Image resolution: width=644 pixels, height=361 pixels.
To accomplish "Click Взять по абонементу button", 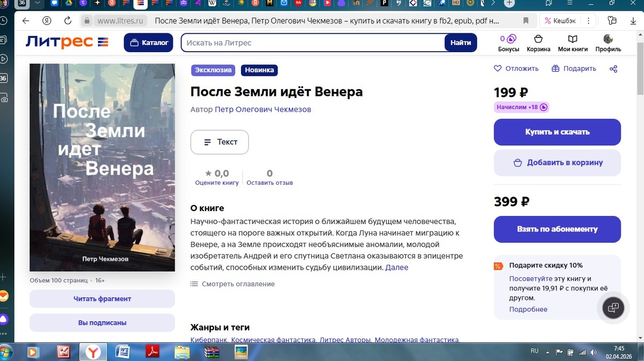I will [557, 229].
